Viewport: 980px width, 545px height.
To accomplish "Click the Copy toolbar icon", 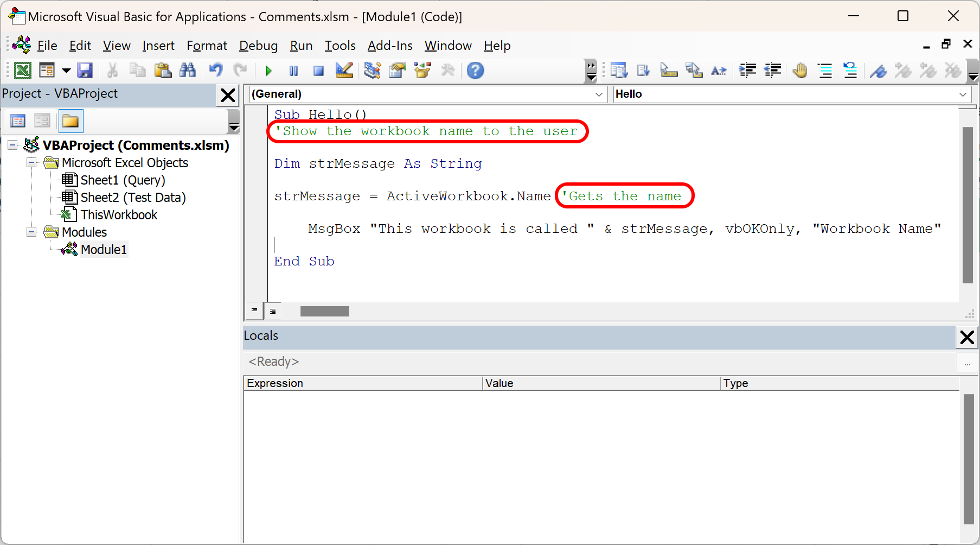I will 137,71.
